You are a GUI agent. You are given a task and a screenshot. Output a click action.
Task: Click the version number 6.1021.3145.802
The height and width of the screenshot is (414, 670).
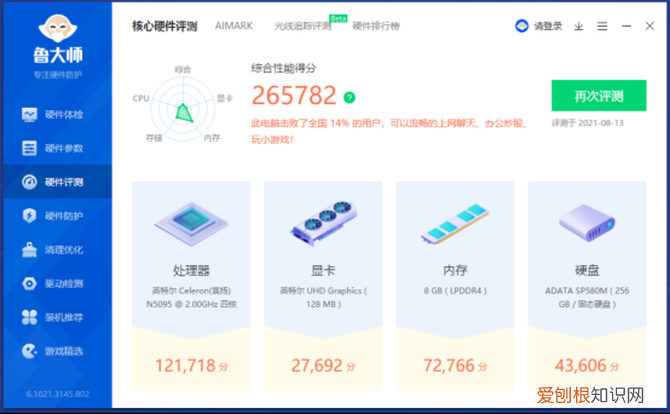[58, 394]
